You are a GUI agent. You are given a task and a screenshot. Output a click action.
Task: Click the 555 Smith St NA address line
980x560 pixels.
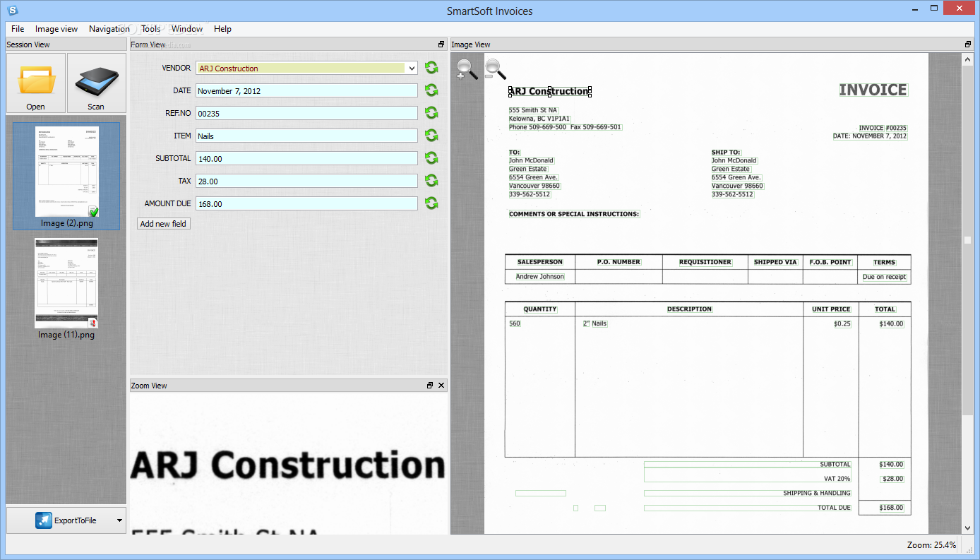[x=533, y=110]
